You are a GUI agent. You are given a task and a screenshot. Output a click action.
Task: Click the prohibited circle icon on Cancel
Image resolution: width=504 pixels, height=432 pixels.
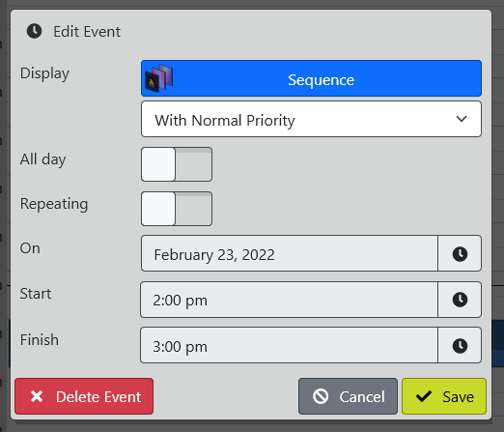point(321,396)
